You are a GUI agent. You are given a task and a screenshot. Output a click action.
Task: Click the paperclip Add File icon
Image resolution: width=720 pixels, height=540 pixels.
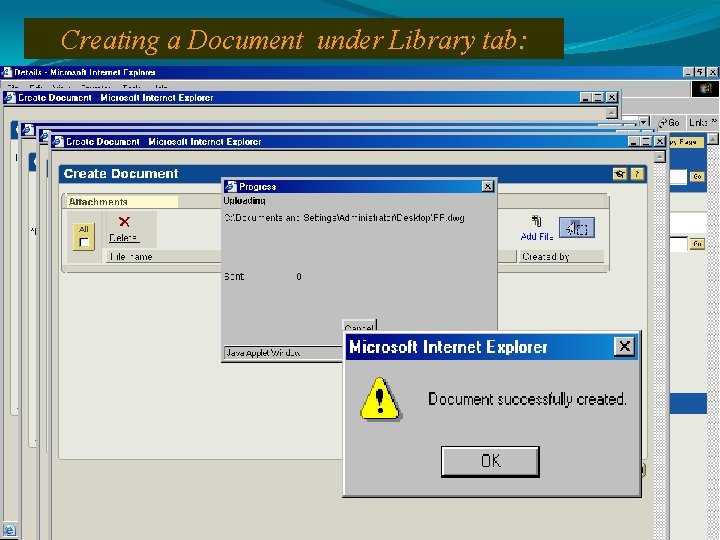536,221
